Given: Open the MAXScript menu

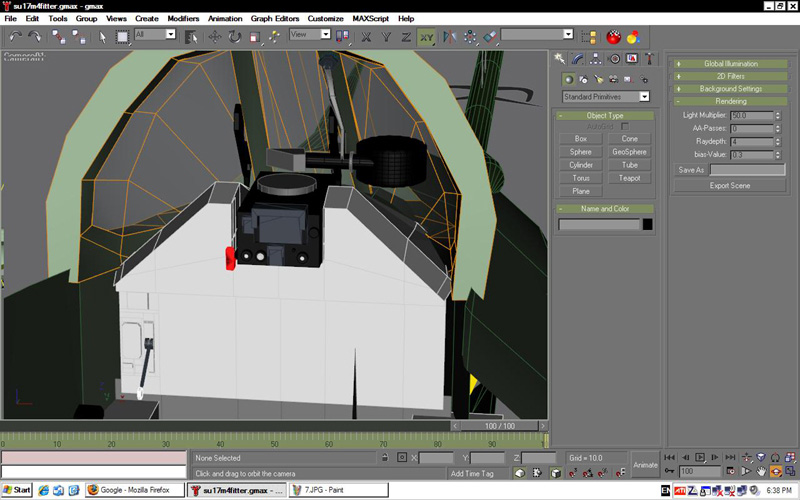Looking at the screenshot, I should [369, 18].
